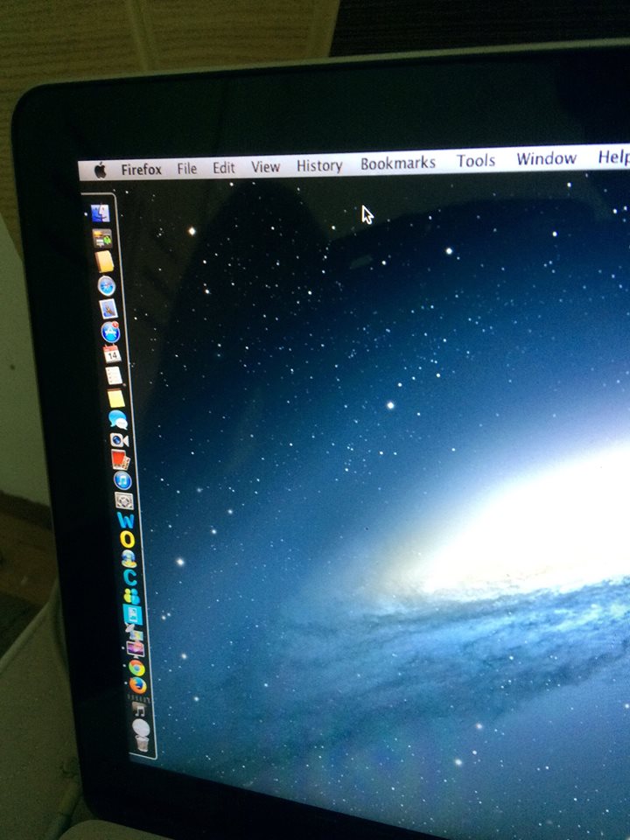The image size is (630, 840).
Task: Open Calendar icon showing 14
Action: (113, 354)
